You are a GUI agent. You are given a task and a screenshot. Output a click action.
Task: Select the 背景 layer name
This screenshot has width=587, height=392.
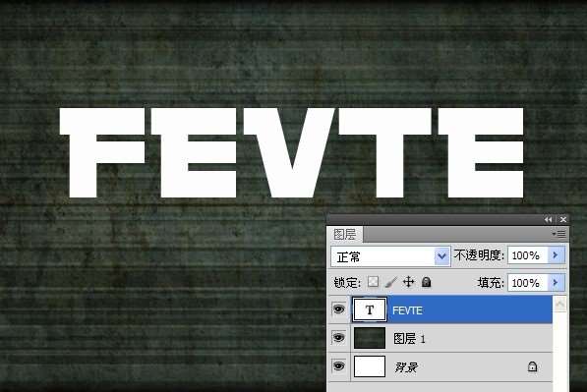point(406,367)
